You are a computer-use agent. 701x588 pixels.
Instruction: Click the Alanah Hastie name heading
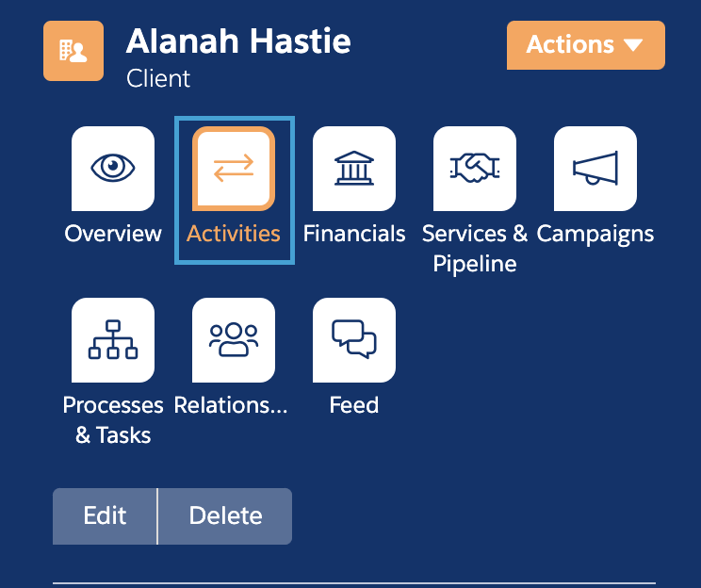point(238,41)
